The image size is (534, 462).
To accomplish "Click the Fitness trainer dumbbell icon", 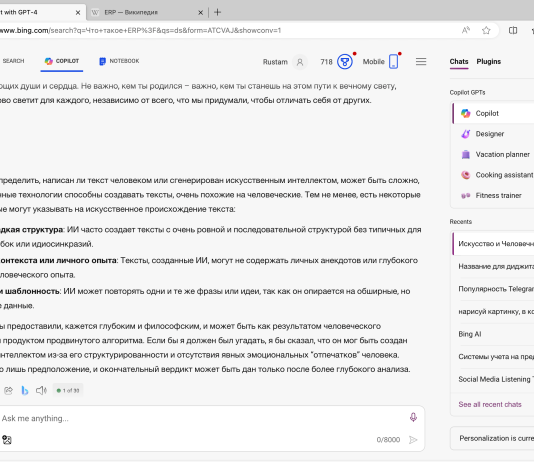I will (466, 195).
